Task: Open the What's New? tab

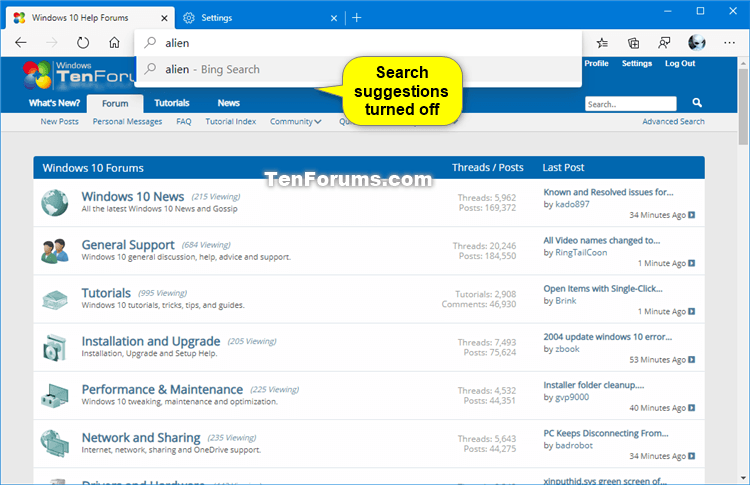Action: tap(55, 103)
